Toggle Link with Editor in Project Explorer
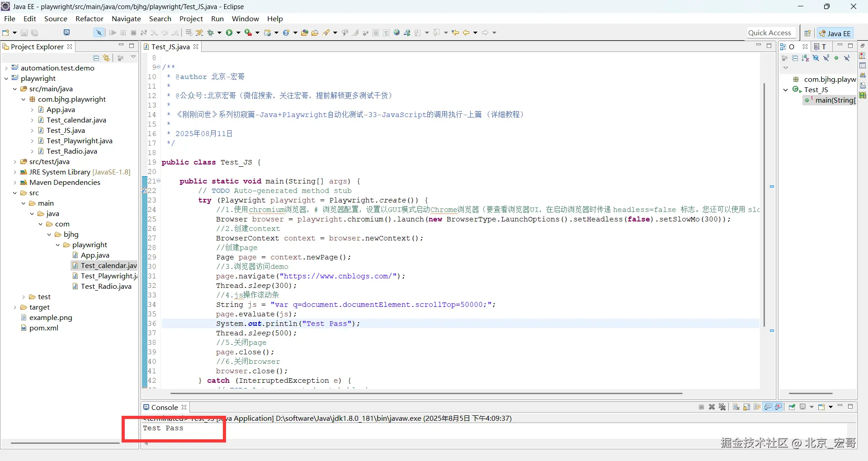The width and height of the screenshot is (868, 461). point(106,58)
